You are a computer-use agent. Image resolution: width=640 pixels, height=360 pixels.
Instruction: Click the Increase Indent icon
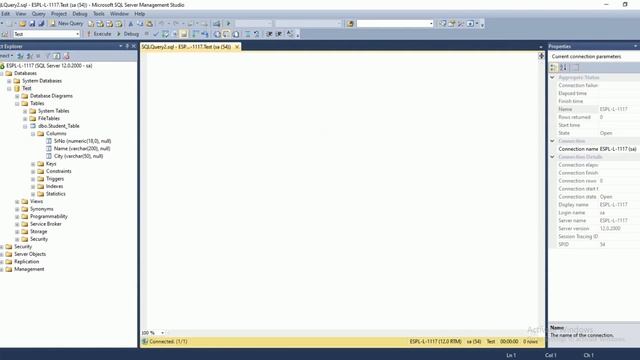click(279, 34)
